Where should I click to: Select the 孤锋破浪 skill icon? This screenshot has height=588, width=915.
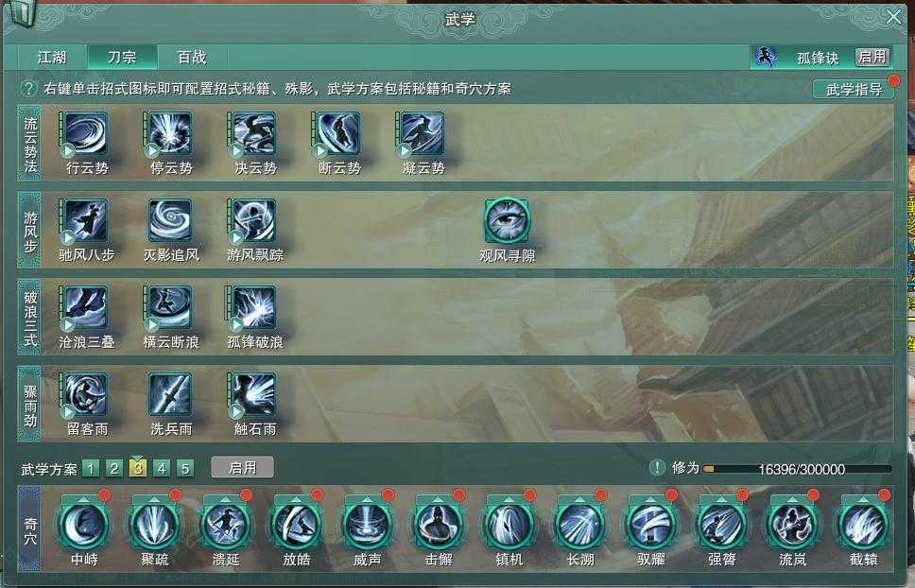(254, 307)
